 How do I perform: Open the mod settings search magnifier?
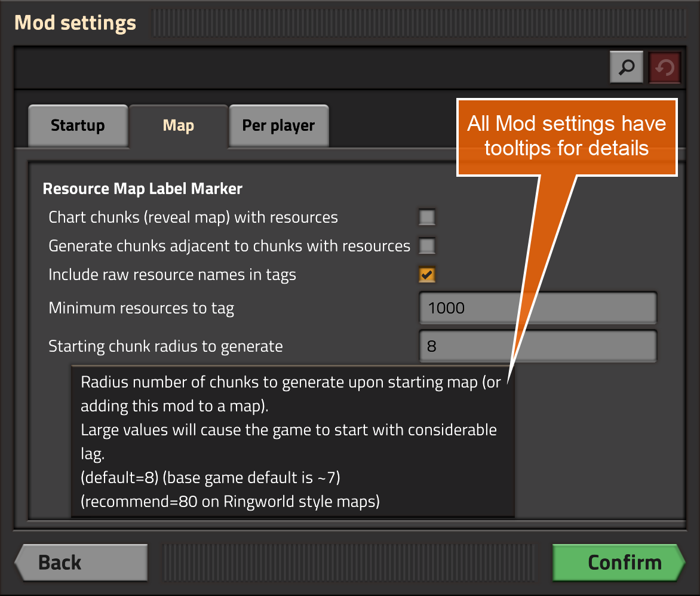[x=627, y=67]
